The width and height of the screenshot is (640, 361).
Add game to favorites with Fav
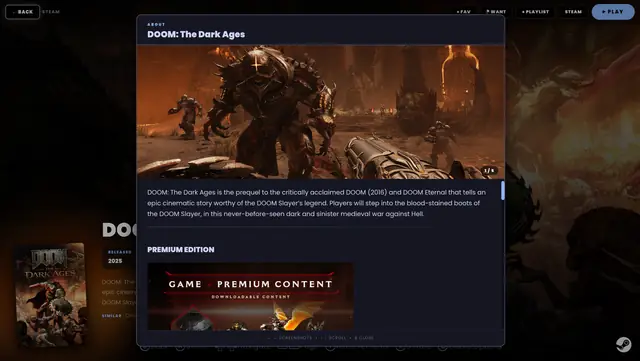[463, 12]
